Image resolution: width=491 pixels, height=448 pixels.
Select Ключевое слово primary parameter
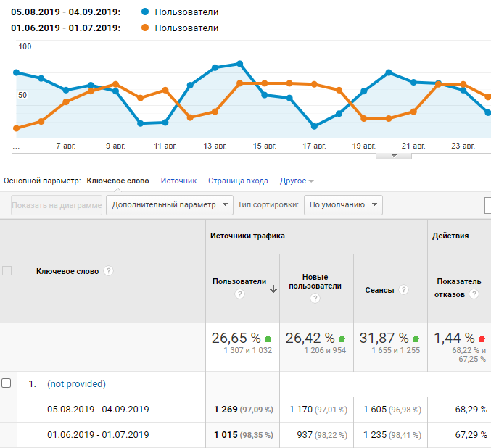[x=117, y=181]
